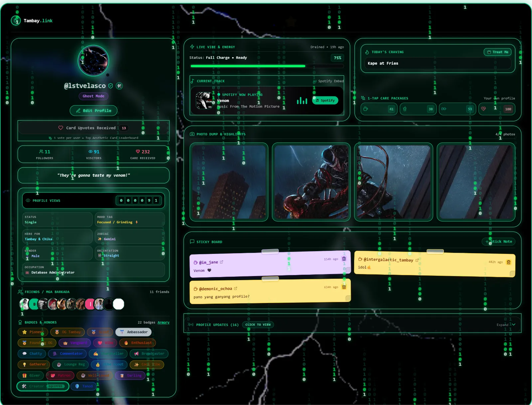The image size is (532, 405).
Task: Open @intergalactic_tambay profile link
Action: [391, 260]
